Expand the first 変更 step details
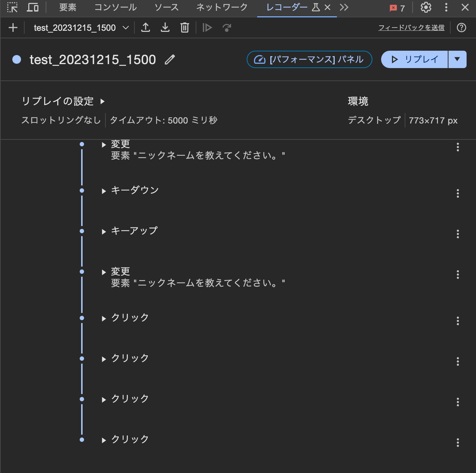The height and width of the screenshot is (473, 476). point(104,145)
